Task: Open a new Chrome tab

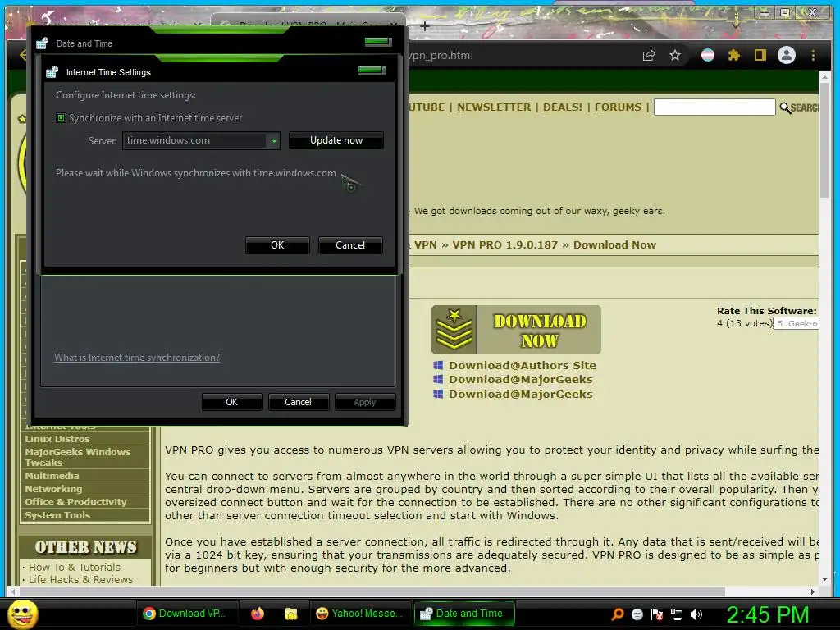Action: pyautogui.click(x=424, y=25)
